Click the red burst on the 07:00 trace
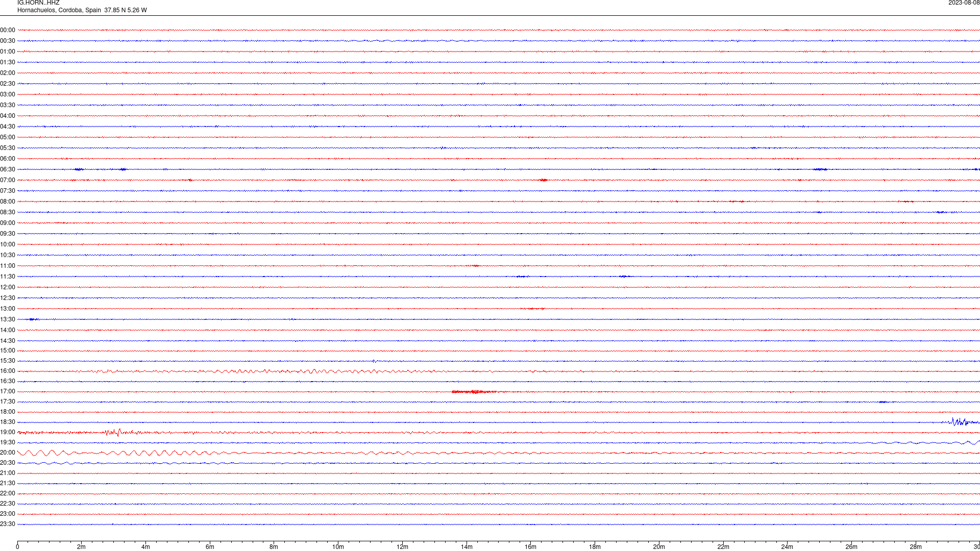The image size is (980, 551). click(x=544, y=180)
